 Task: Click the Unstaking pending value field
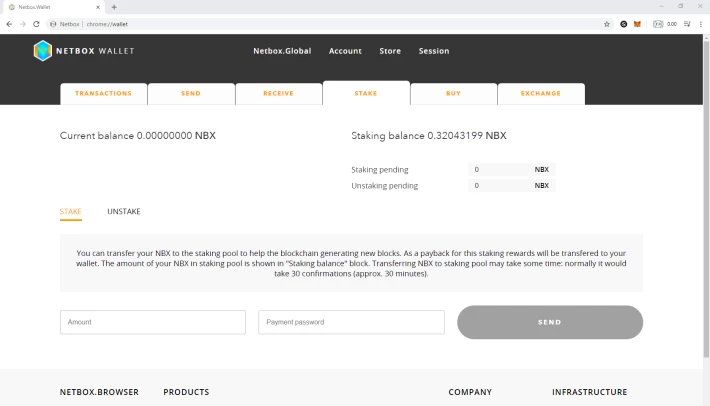pos(512,186)
